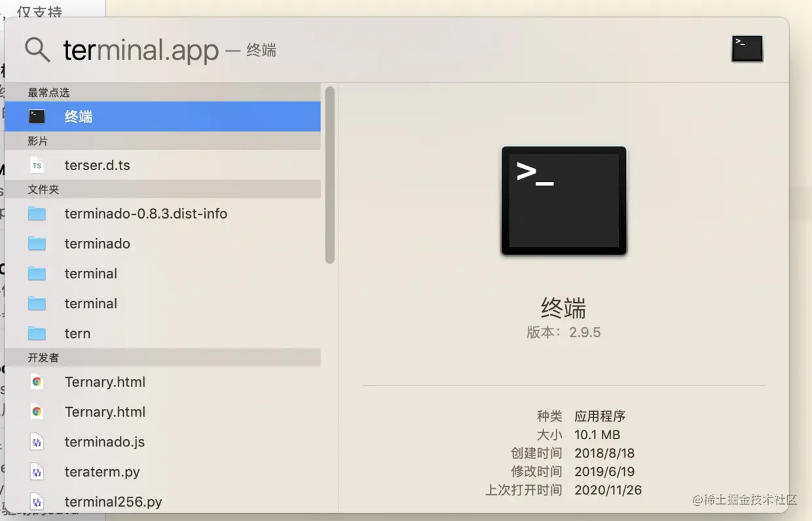Screen dimensions: 812x521
Task: Click the version text 版本: 2.9.5
Action: [x=564, y=332]
